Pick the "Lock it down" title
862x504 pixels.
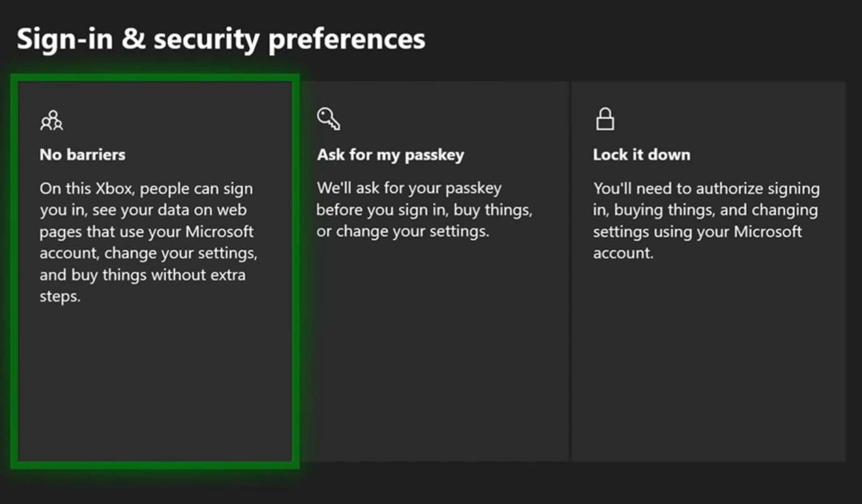pos(642,154)
